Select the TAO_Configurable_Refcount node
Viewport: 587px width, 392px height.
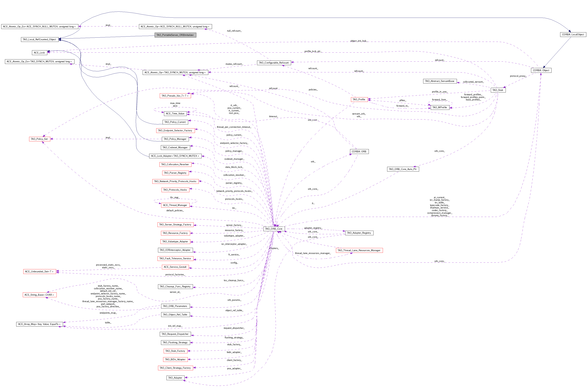274,63
